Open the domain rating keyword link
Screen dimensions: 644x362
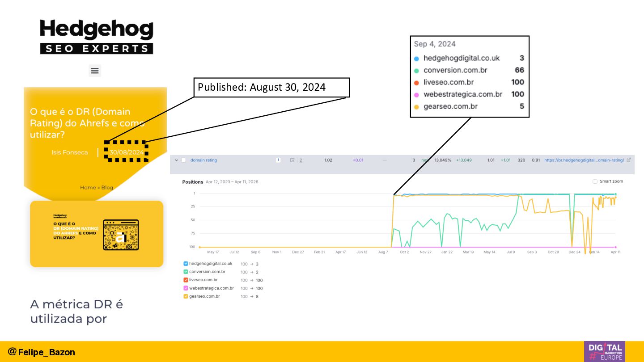point(203,160)
